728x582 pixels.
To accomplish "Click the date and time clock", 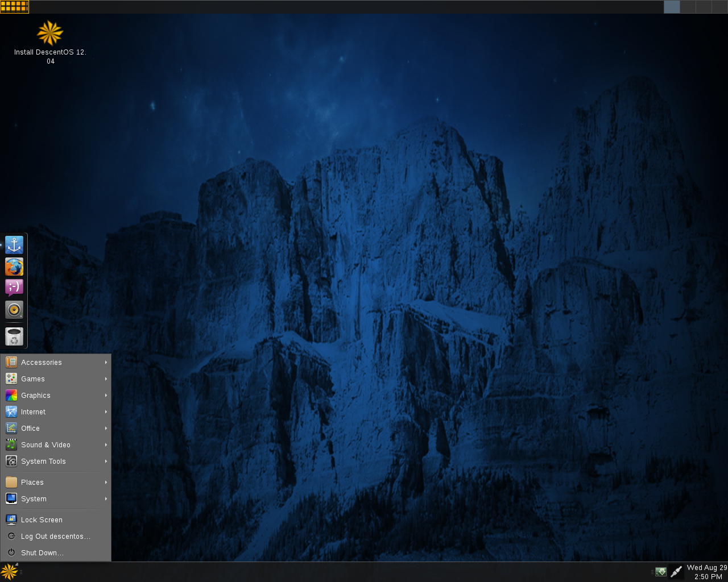I will pyautogui.click(x=707, y=572).
